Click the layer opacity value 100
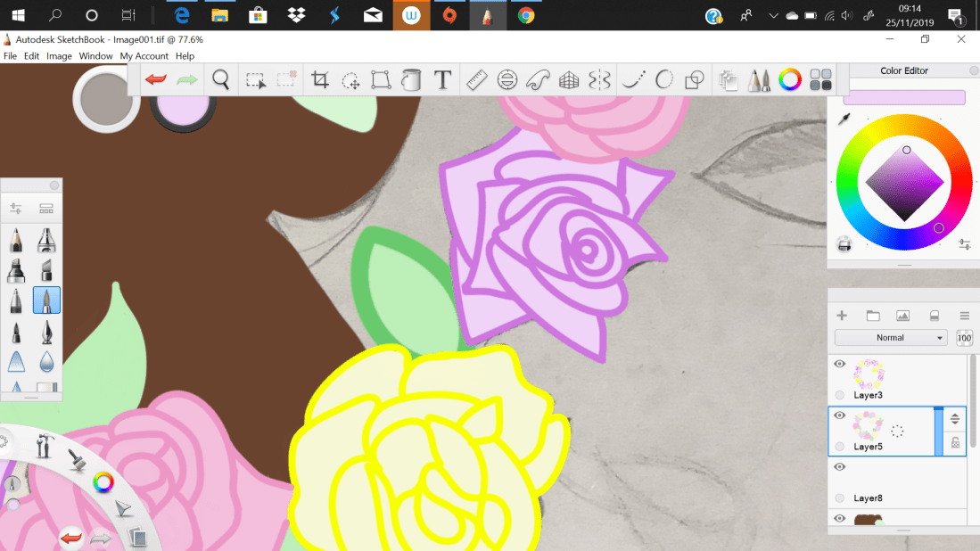980x551 pixels. point(964,338)
